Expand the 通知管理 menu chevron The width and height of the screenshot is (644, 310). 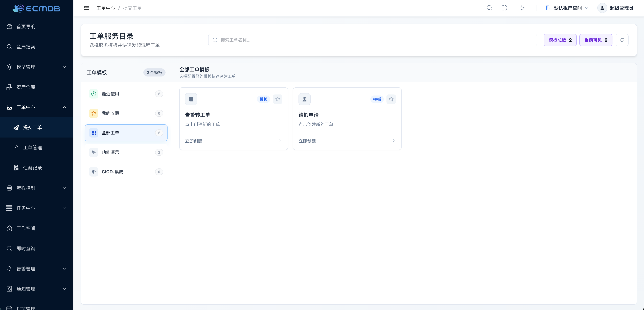coord(64,289)
